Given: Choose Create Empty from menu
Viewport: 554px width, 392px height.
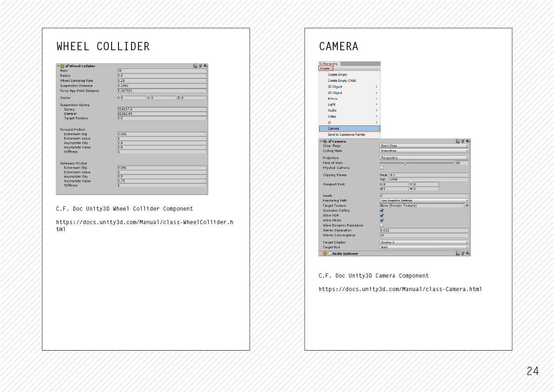Looking at the screenshot, I should (350, 74).
